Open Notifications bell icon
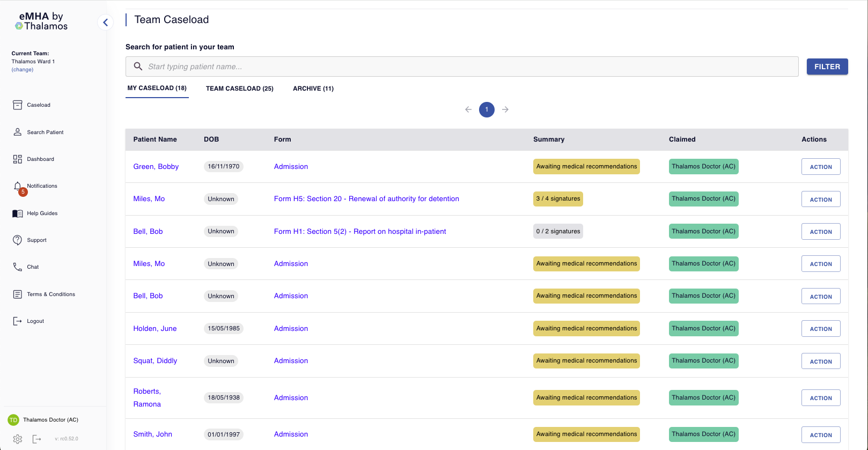Screen dimensions: 868x450 point(18,186)
